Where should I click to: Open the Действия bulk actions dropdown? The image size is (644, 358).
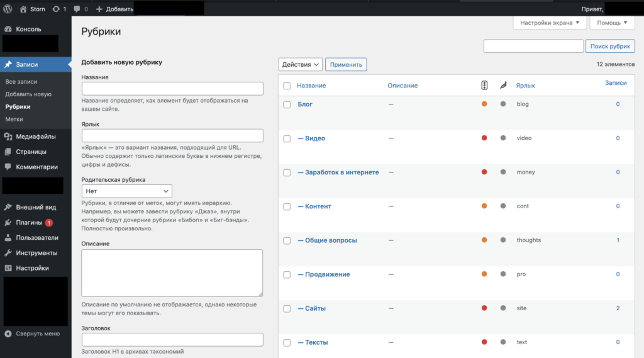pyautogui.click(x=300, y=65)
